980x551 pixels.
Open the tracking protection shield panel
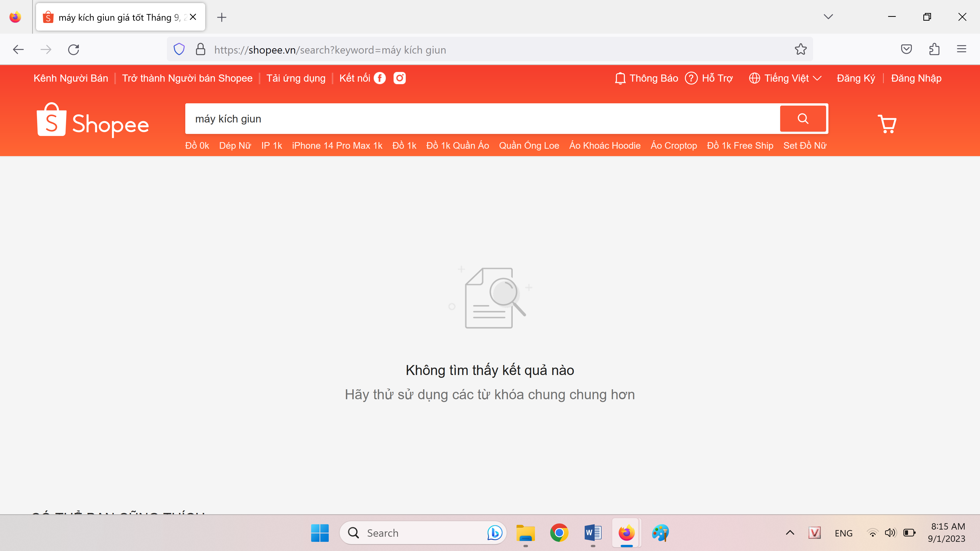pyautogui.click(x=179, y=49)
